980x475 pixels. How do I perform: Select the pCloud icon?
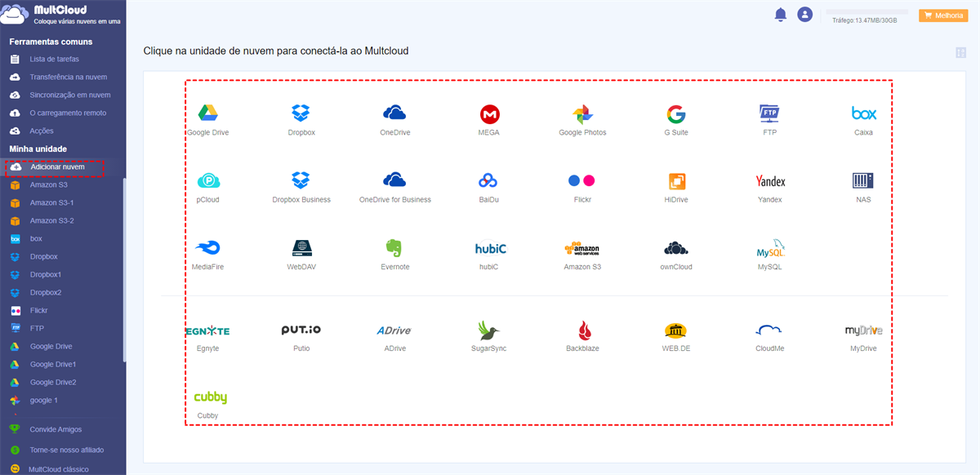point(207,181)
